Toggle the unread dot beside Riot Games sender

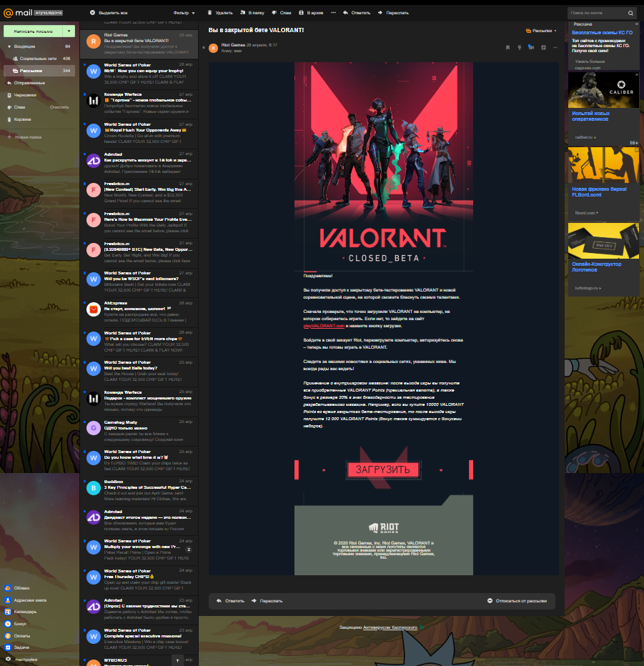(x=204, y=48)
